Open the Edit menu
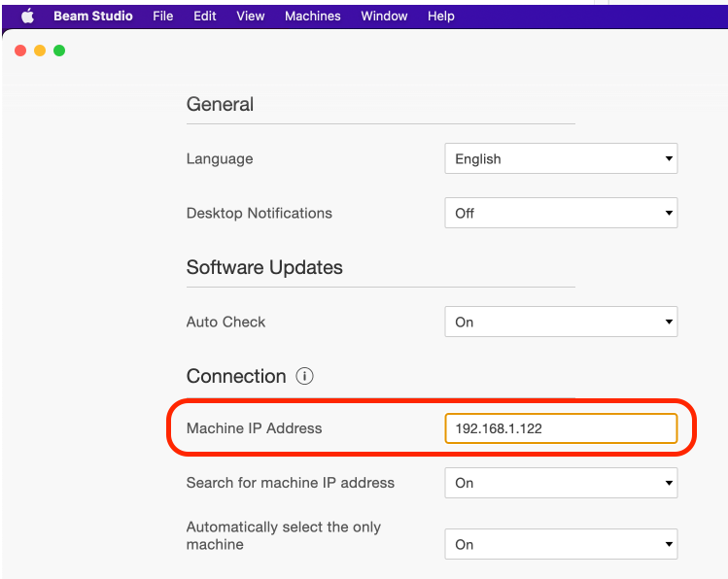The height and width of the screenshot is (579, 728). tap(204, 17)
